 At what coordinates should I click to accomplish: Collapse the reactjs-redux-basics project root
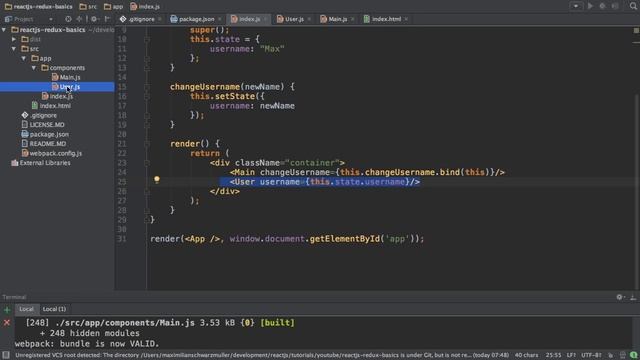pos(4,30)
